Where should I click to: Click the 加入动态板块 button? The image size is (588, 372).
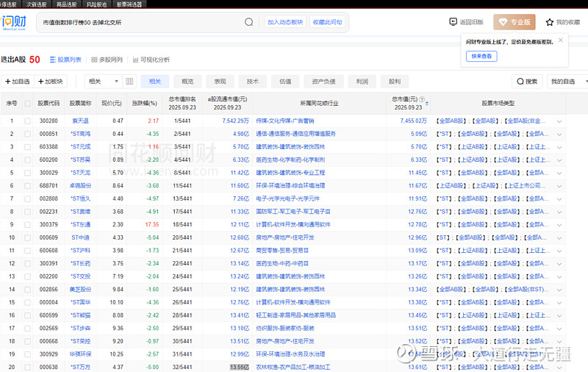(285, 23)
